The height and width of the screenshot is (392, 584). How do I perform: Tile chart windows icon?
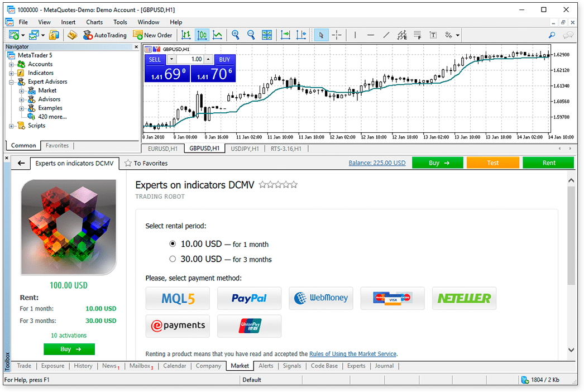267,35
